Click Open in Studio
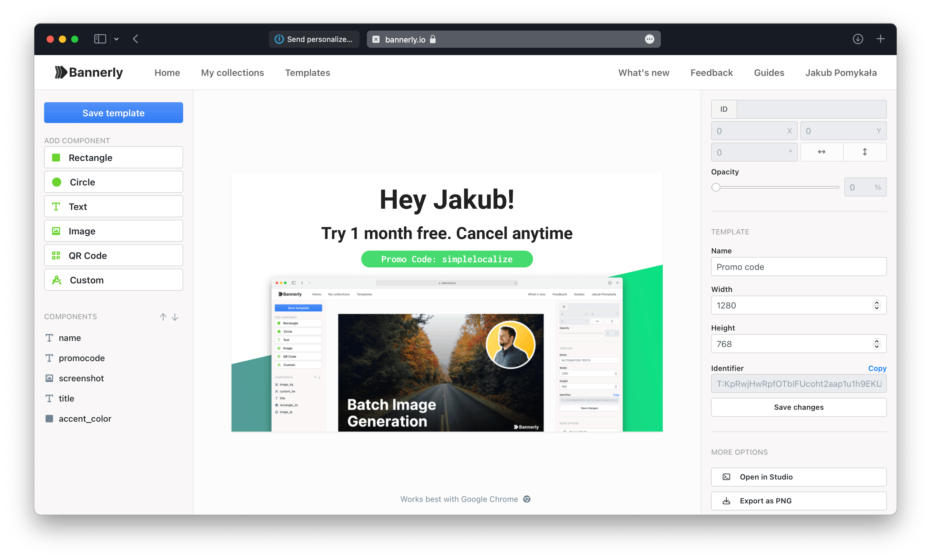931x560 pixels. pyautogui.click(x=798, y=477)
